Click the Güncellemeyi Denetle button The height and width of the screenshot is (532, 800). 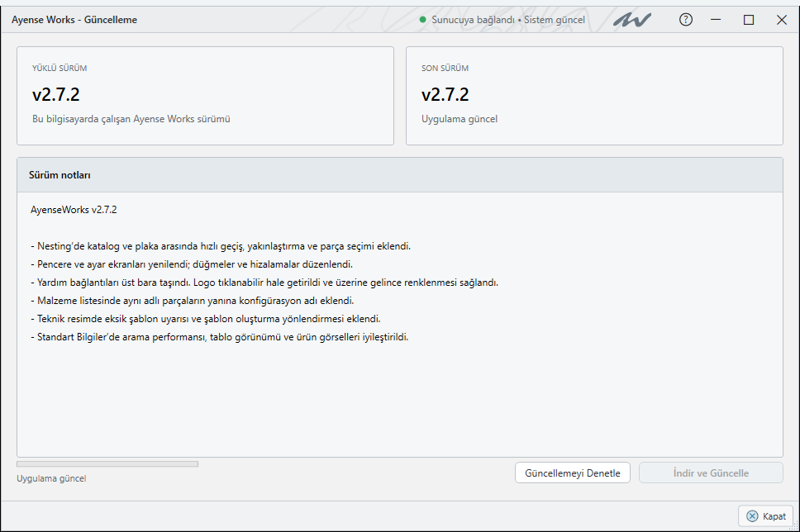click(x=573, y=473)
